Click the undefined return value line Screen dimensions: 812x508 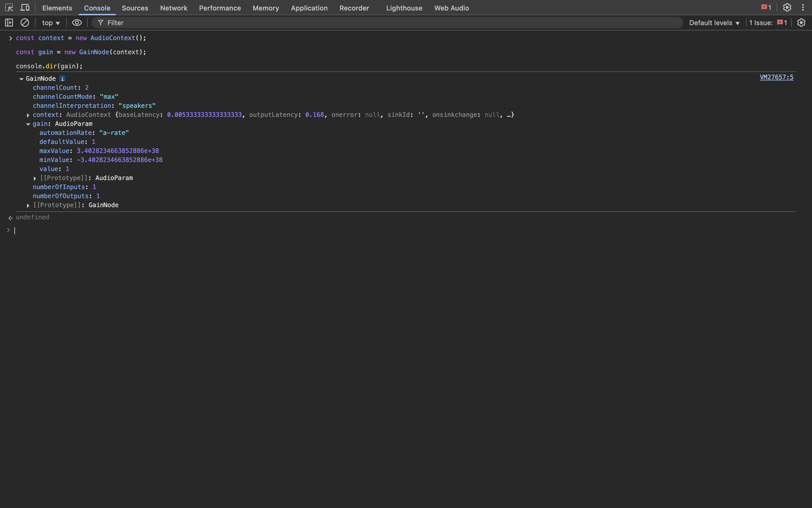click(32, 217)
